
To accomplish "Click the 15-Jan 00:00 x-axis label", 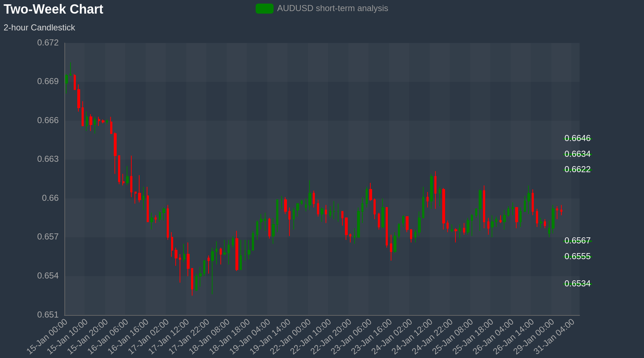I will tap(47, 337).
